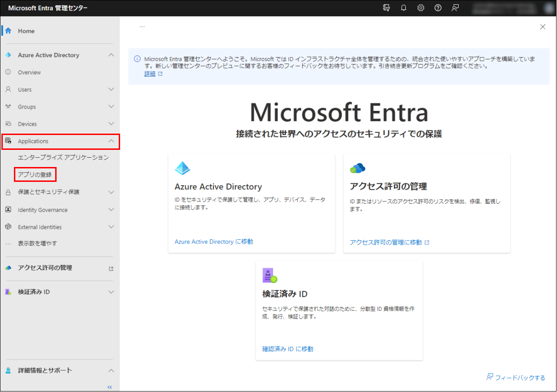Click the Azure Active Directory sidebar icon
The width and height of the screenshot is (557, 392).
click(8, 55)
